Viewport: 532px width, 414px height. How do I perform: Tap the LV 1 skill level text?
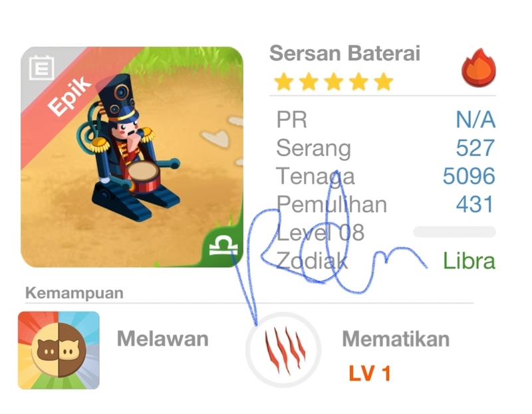[x=370, y=374]
